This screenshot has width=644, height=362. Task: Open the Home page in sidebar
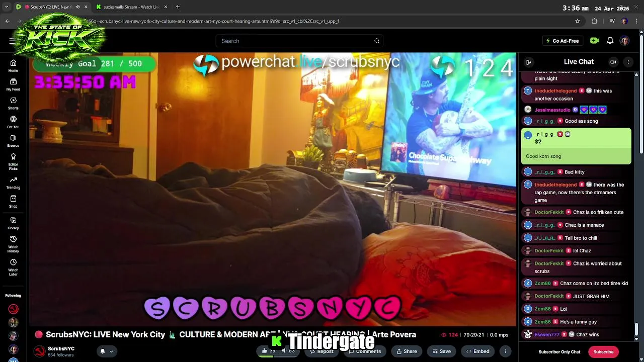coord(13,66)
